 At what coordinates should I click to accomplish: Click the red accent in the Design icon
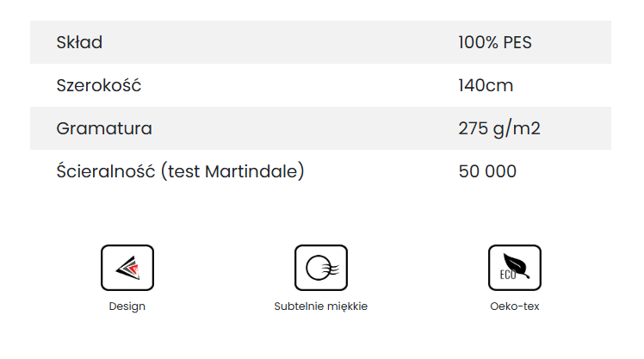(133, 271)
